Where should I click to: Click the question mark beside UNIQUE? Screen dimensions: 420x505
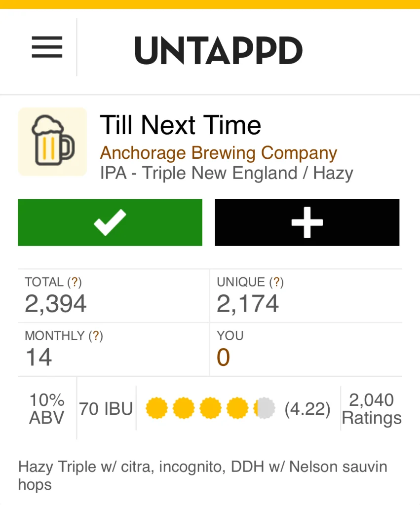click(276, 282)
